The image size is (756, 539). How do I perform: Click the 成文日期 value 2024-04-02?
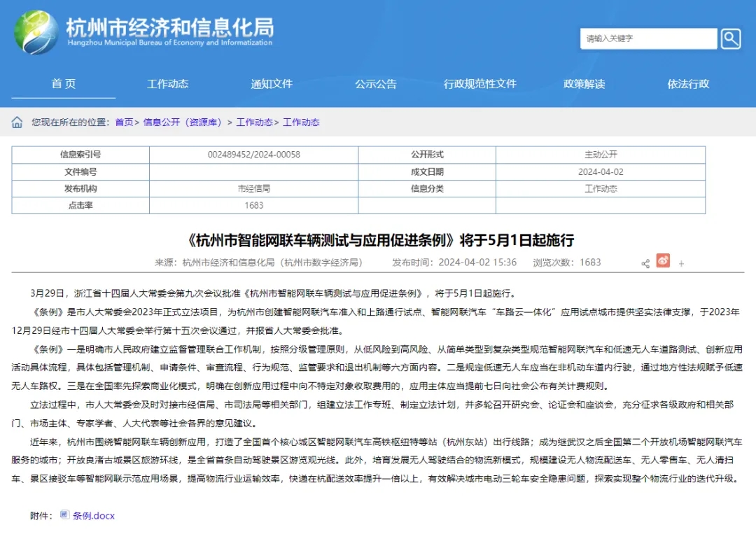pyautogui.click(x=601, y=172)
